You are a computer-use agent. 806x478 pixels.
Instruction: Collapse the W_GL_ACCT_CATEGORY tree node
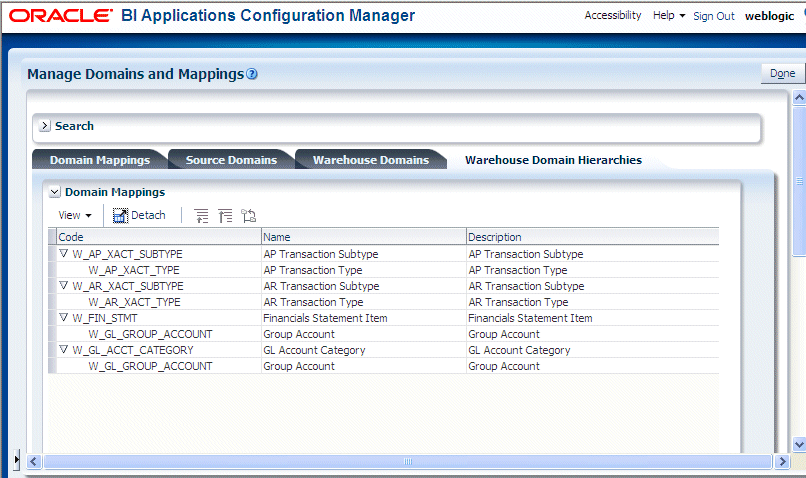tap(64, 350)
